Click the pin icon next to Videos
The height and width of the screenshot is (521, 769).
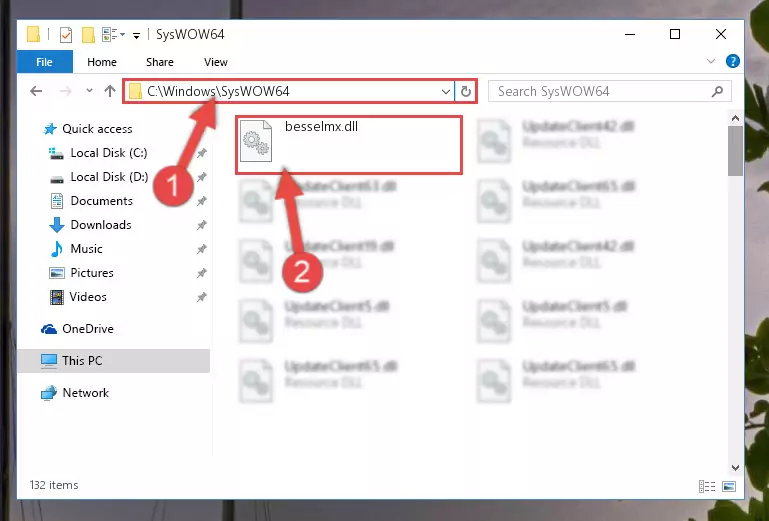pos(202,298)
